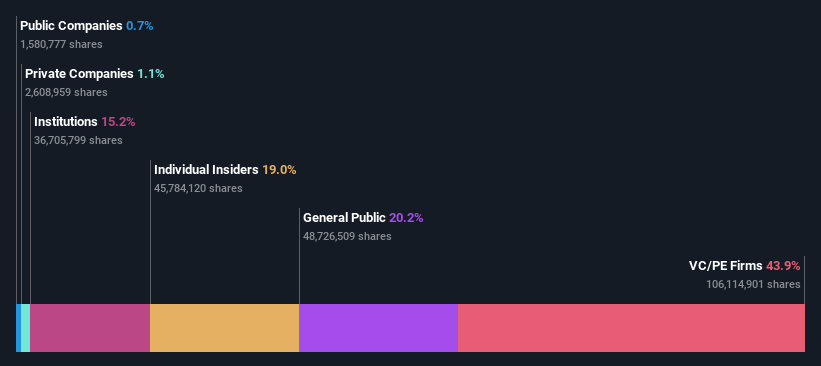The height and width of the screenshot is (366, 821).
Task: Select the teal Private Companies bar segment
Action: [26, 328]
